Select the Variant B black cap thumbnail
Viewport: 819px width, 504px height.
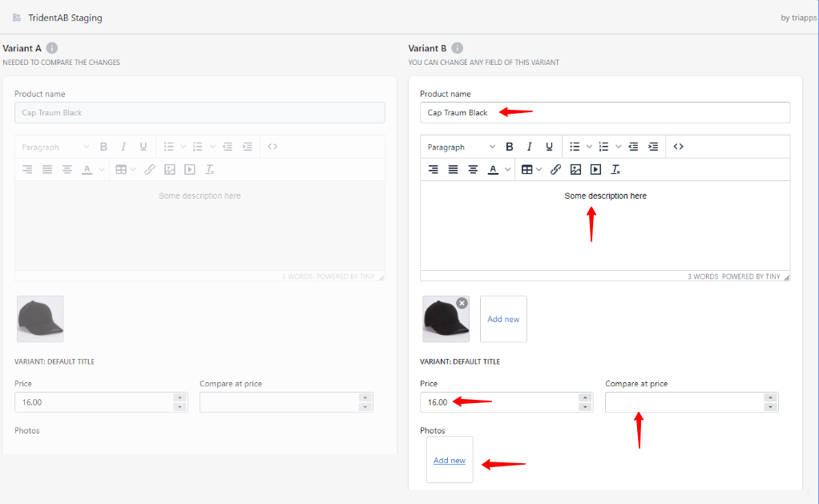tap(446, 319)
